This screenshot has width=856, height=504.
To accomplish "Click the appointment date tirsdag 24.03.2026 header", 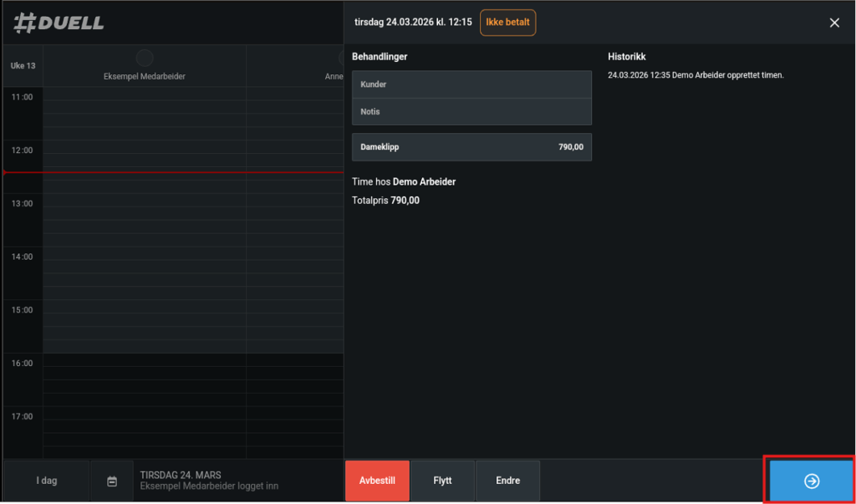I will [413, 23].
